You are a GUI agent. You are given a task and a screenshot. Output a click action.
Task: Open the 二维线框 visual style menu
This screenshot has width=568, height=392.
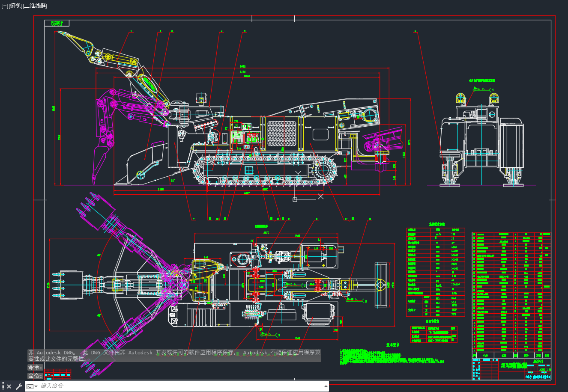pos(35,6)
